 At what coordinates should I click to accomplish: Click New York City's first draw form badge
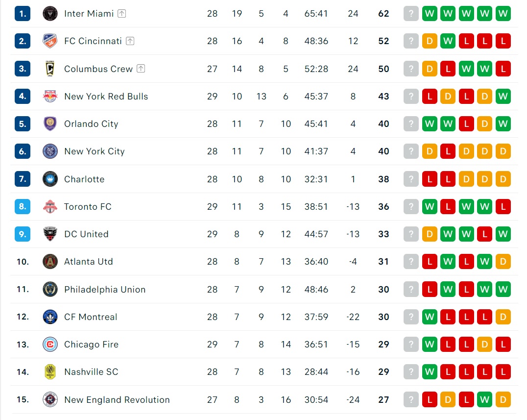[430, 151]
